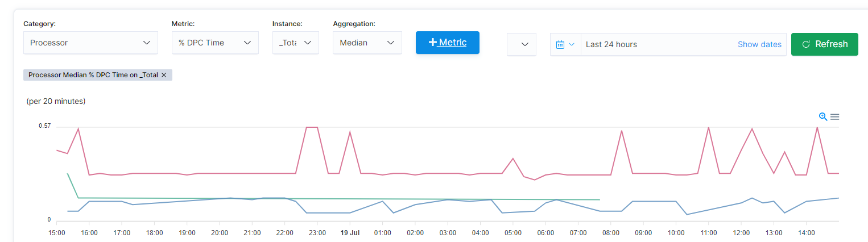
Task: Click the chart zoom magnifier icon
Action: pyautogui.click(x=822, y=116)
